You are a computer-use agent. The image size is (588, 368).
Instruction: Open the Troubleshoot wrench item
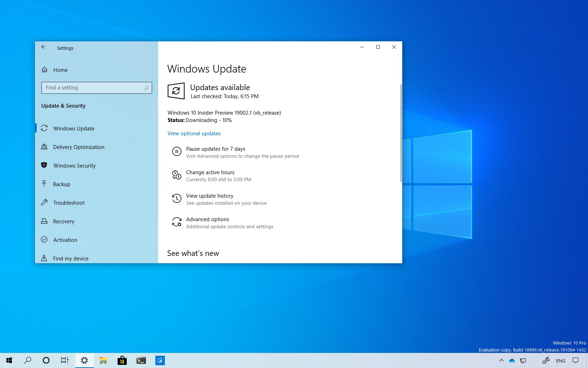(x=44, y=203)
